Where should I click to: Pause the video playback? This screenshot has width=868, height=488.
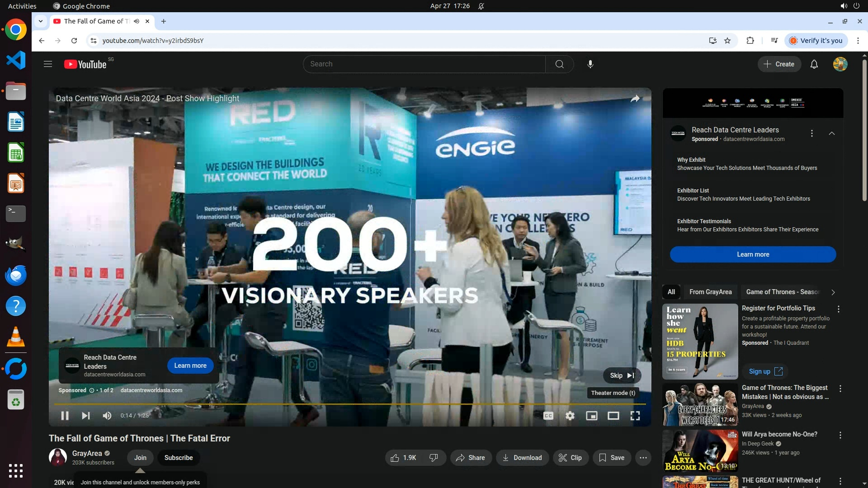point(65,416)
